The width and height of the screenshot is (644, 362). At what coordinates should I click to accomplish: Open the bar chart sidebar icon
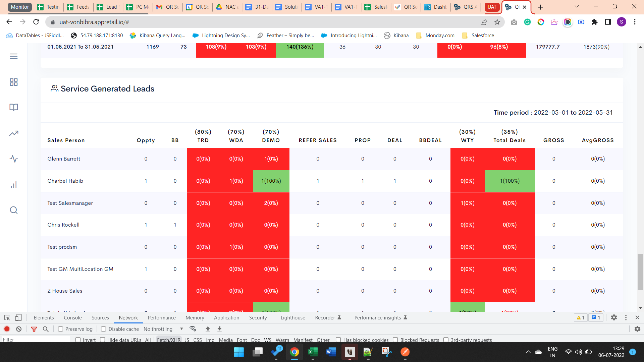[x=14, y=185]
